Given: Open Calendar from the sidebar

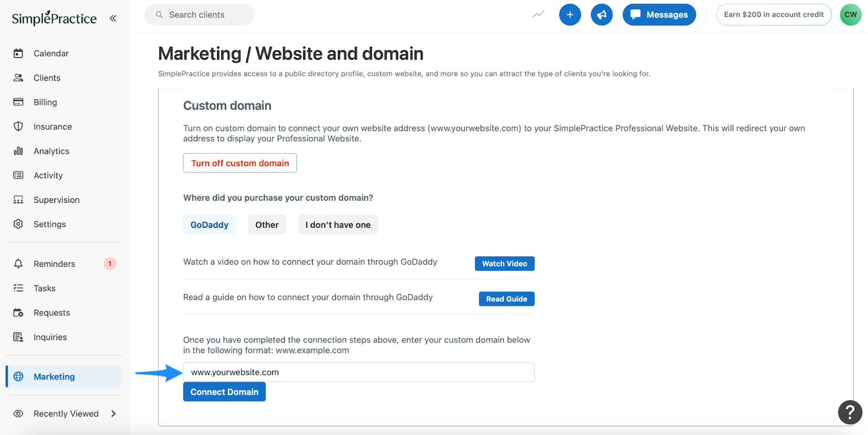Looking at the screenshot, I should (51, 53).
